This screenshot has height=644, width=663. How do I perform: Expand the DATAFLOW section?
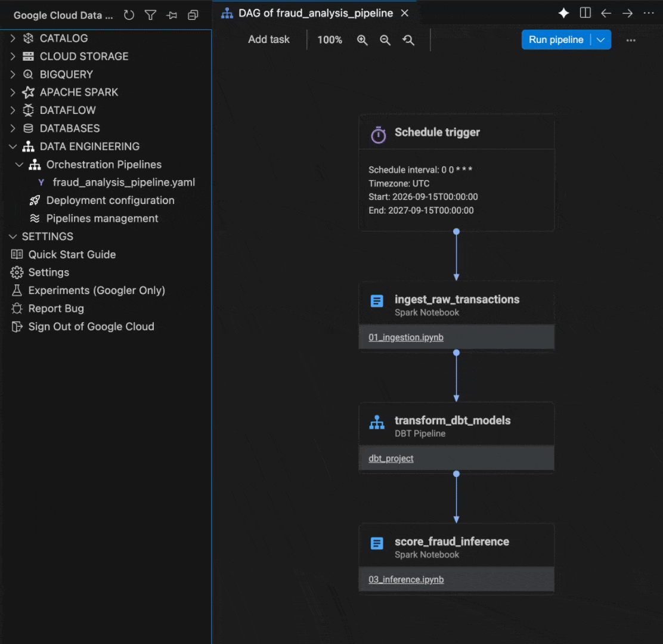(13, 110)
